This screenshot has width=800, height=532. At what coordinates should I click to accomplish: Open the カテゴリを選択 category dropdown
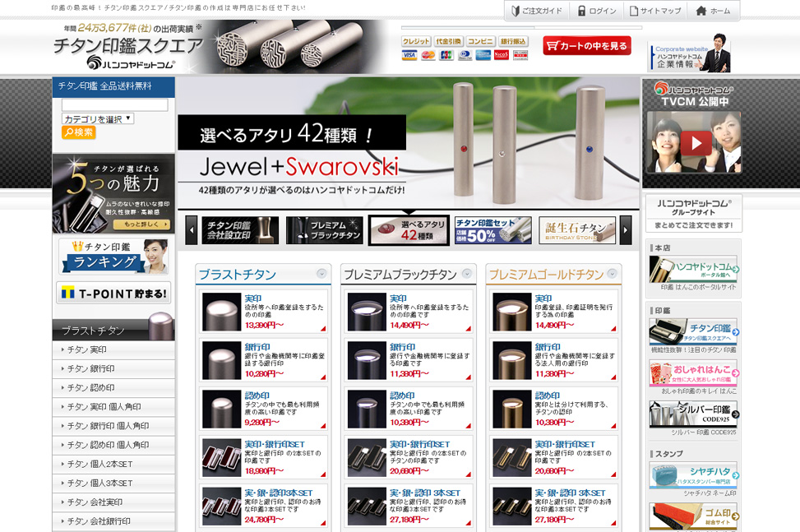tap(98, 119)
